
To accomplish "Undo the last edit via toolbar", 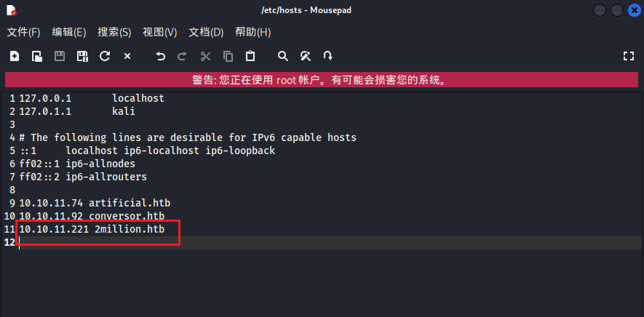I will (x=161, y=56).
